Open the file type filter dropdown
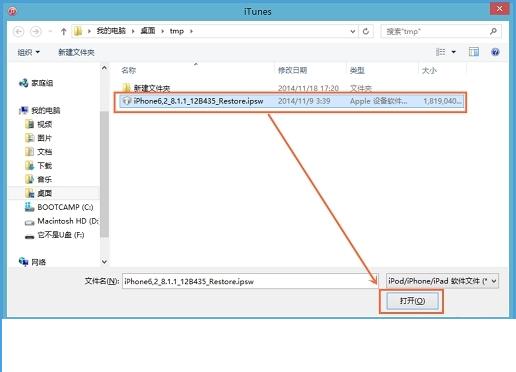 pos(442,281)
